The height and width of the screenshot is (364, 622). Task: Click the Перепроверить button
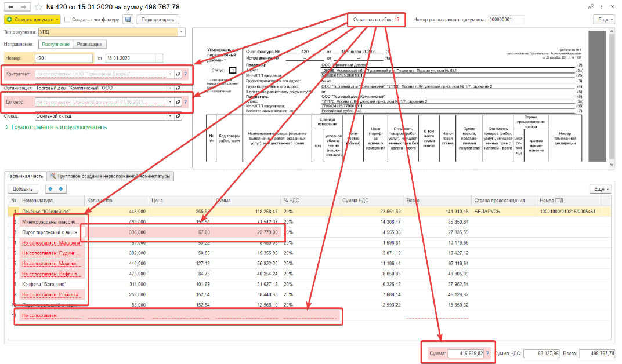click(158, 19)
